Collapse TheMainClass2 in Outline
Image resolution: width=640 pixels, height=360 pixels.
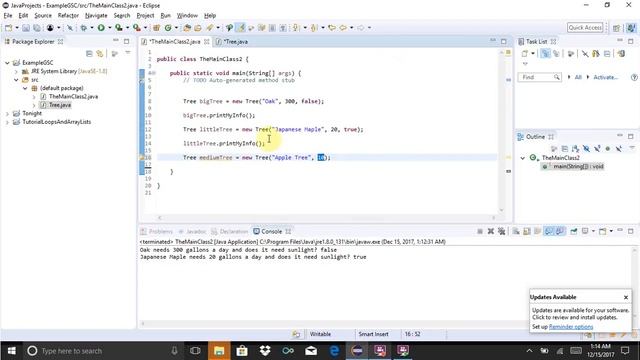pyautogui.click(x=522, y=158)
